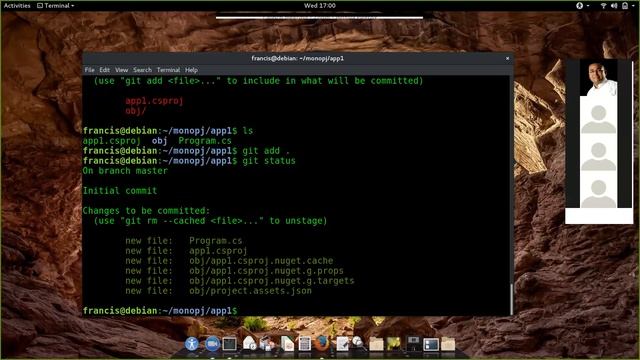
Task: Open the terminal icon in dock
Action: tap(229, 344)
